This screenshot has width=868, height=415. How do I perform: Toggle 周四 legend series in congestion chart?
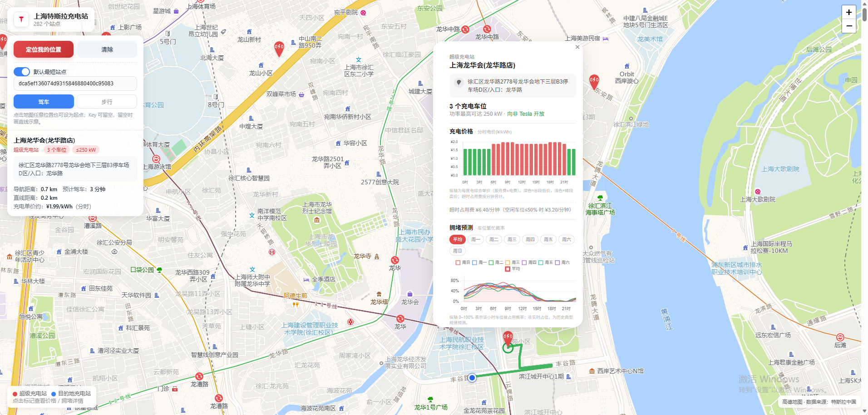(529, 262)
